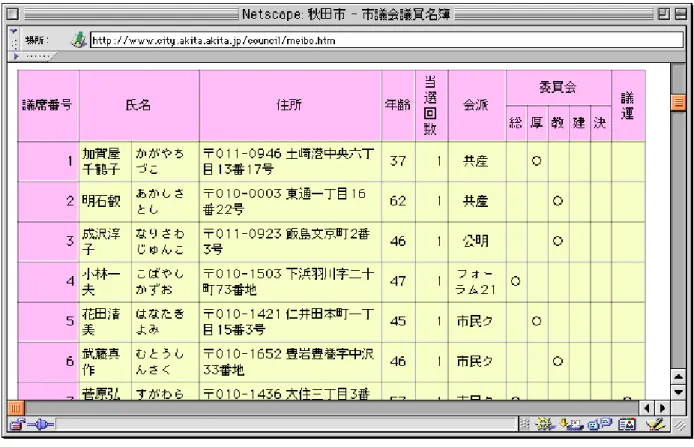Image resolution: width=694 pixels, height=447 pixels.
Task: Click the 住所 column header
Action: (290, 105)
